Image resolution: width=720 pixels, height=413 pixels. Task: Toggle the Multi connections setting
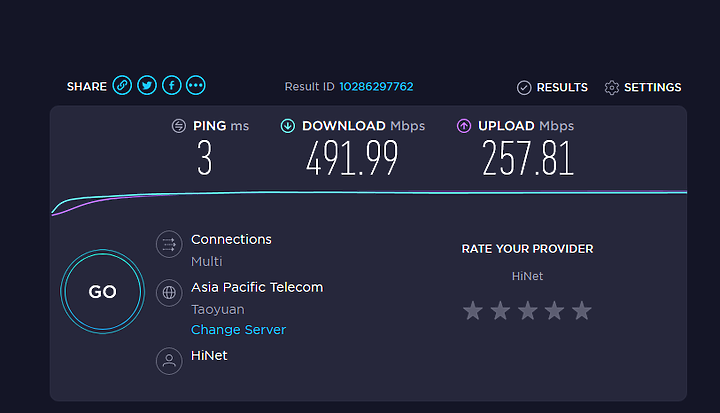click(x=207, y=261)
